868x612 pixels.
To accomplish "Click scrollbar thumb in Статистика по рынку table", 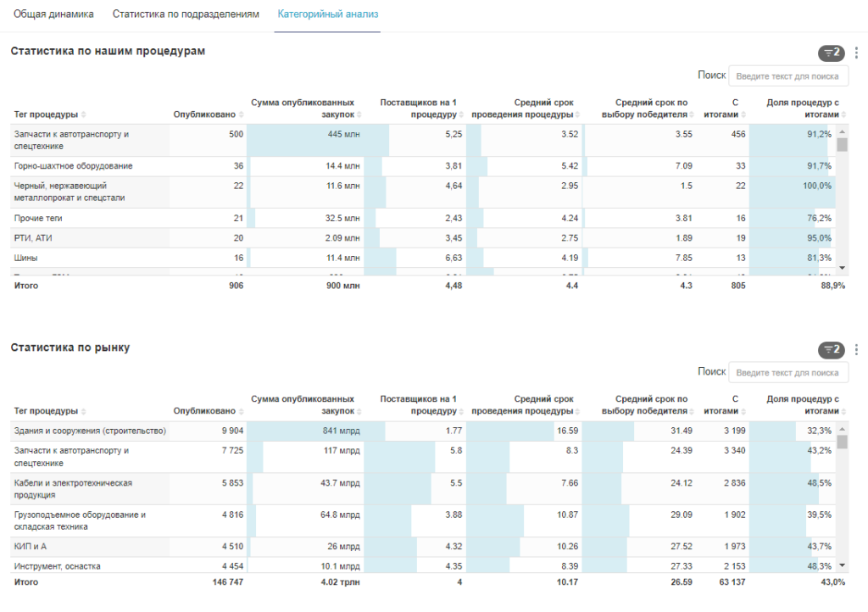I will point(842,442).
